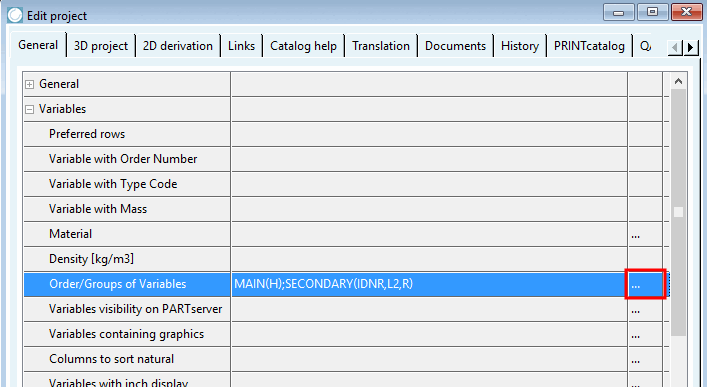Image resolution: width=707 pixels, height=387 pixels.
Task: Select the Material property row
Action: point(127,234)
